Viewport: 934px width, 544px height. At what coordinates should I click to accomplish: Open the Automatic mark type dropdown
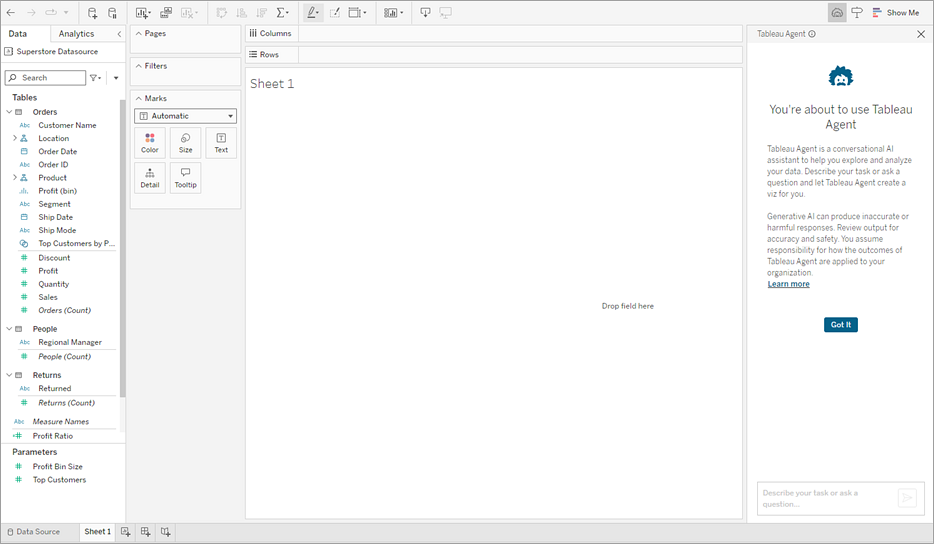click(x=185, y=116)
